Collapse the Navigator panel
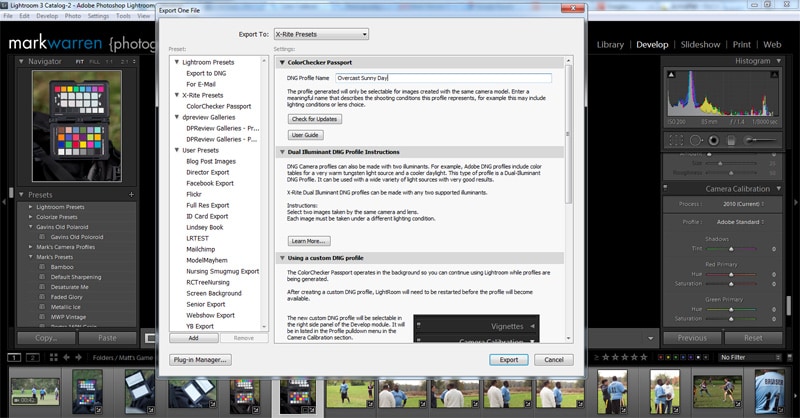The width and height of the screenshot is (800, 418). 21,61
